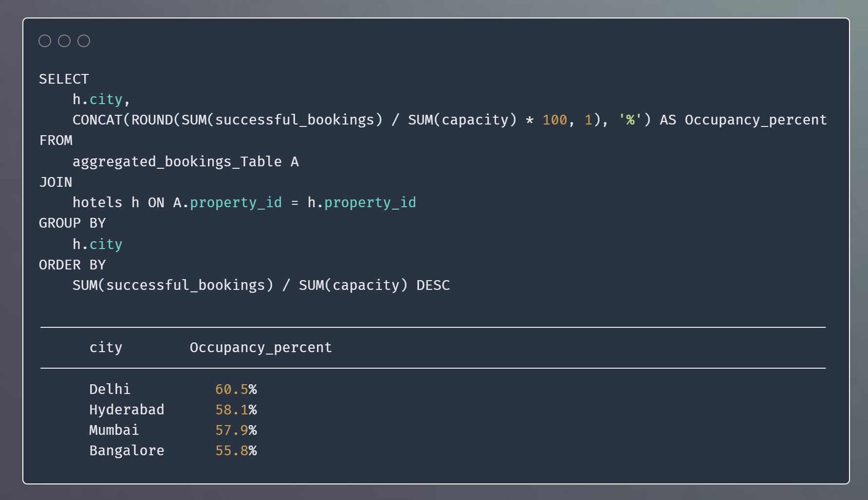Click the city column header in results
Screen dimensions: 868x500
[106, 348]
